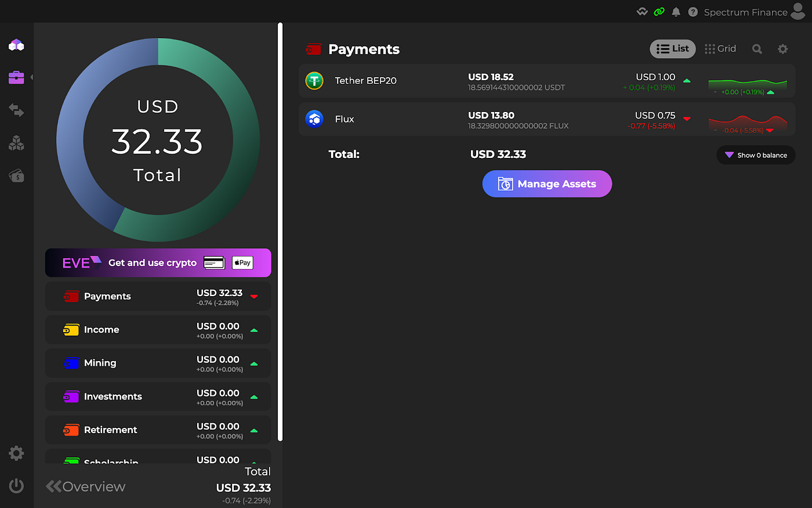Open the dashboard cube icon in sidebar
Screen dimensions: 812x508
click(16, 45)
